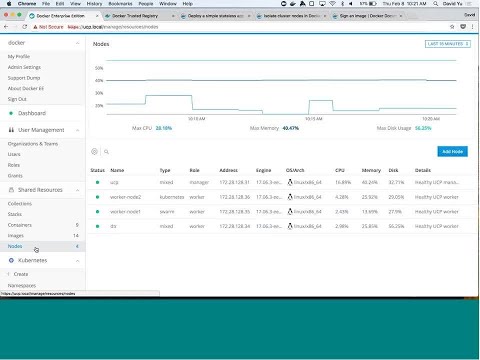Click Support Dump in sidebar

(24, 78)
